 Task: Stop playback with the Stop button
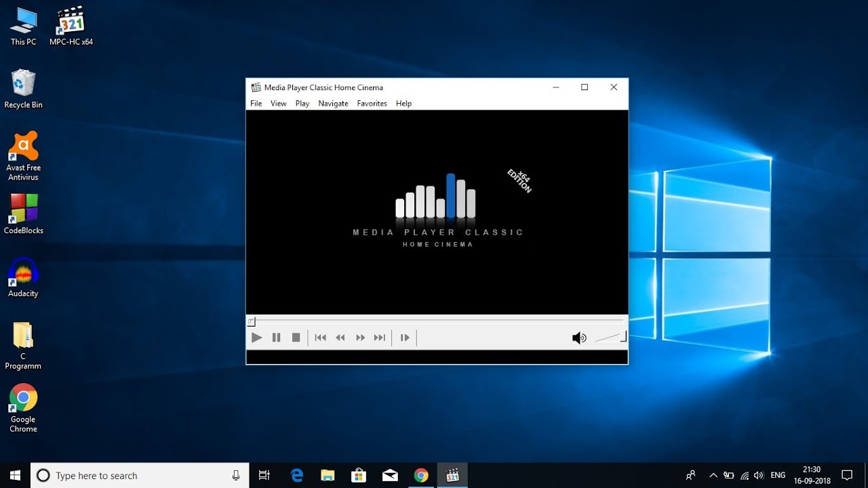pos(296,338)
